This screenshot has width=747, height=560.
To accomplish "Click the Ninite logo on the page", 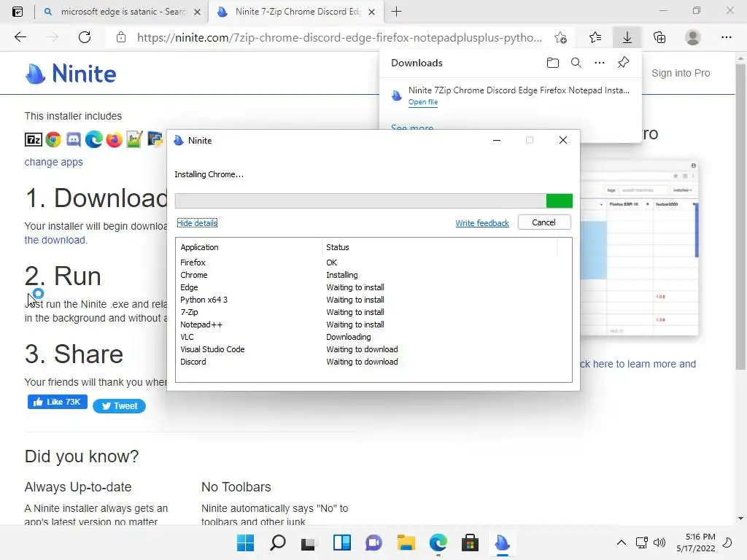I will [x=71, y=74].
